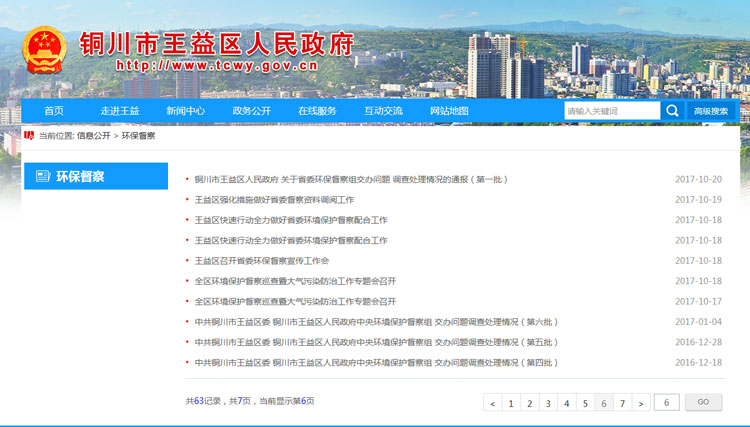This screenshot has width=750, height=427.
Task: Click the national emblem logo
Action: (44, 49)
